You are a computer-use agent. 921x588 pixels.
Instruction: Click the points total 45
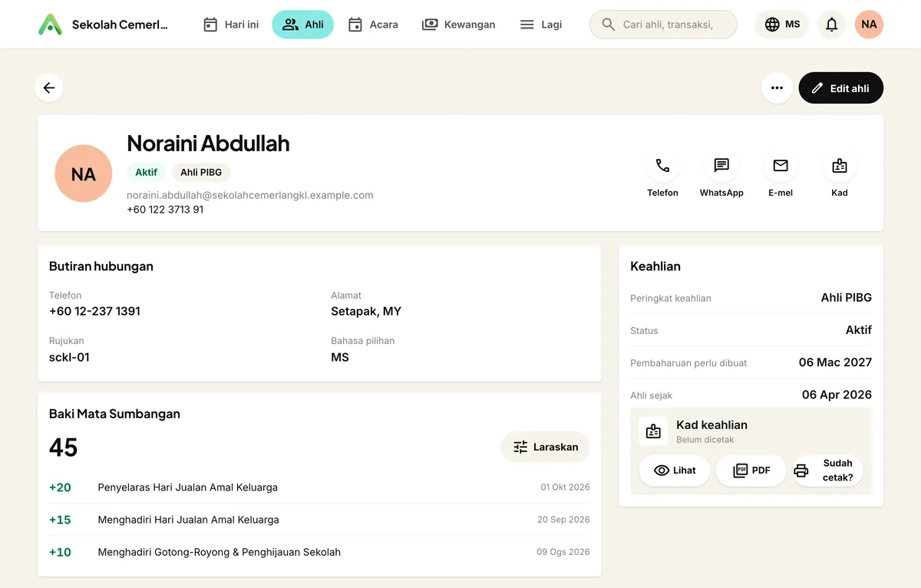64,447
